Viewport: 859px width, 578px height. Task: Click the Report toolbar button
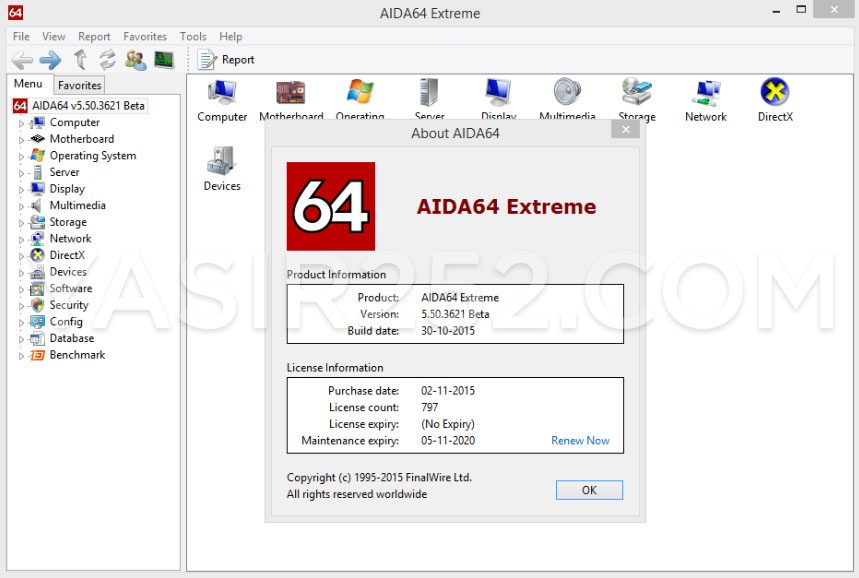(x=226, y=60)
